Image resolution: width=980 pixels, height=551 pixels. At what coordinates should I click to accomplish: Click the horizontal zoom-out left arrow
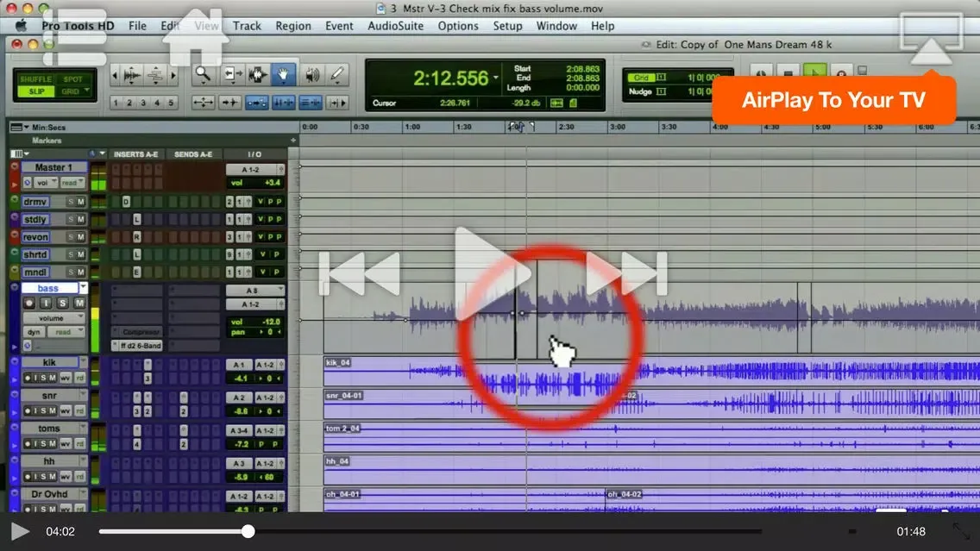point(115,76)
